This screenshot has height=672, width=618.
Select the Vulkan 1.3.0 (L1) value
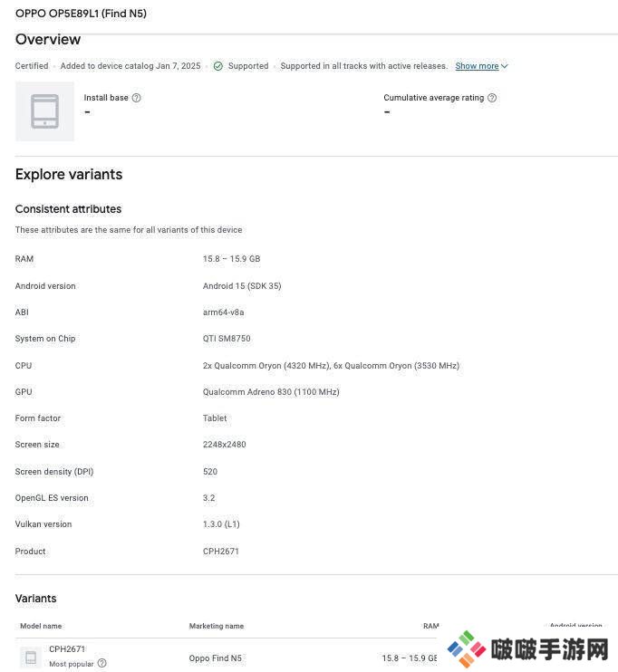tap(221, 524)
